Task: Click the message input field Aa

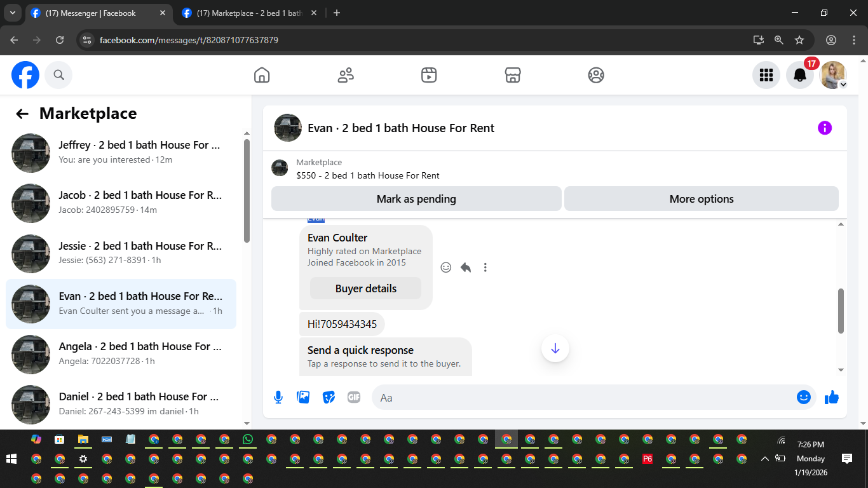Action: (583, 398)
